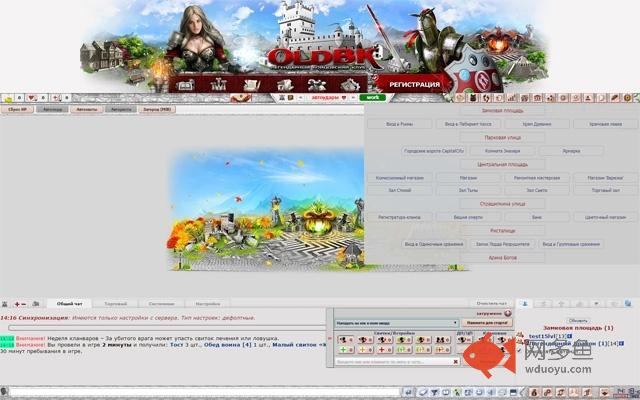Screen dimensions: 640x400
Task: Go to Страшилкина улица
Action: click(x=502, y=204)
